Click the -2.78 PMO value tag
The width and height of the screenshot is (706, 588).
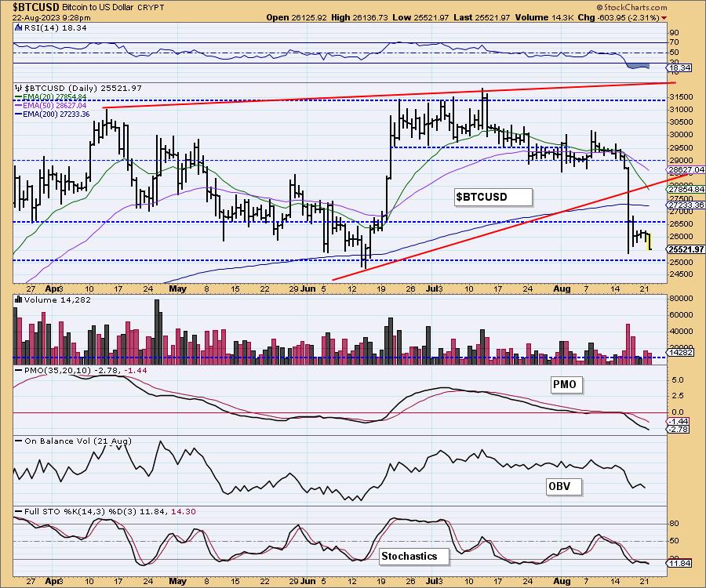pyautogui.click(x=678, y=429)
